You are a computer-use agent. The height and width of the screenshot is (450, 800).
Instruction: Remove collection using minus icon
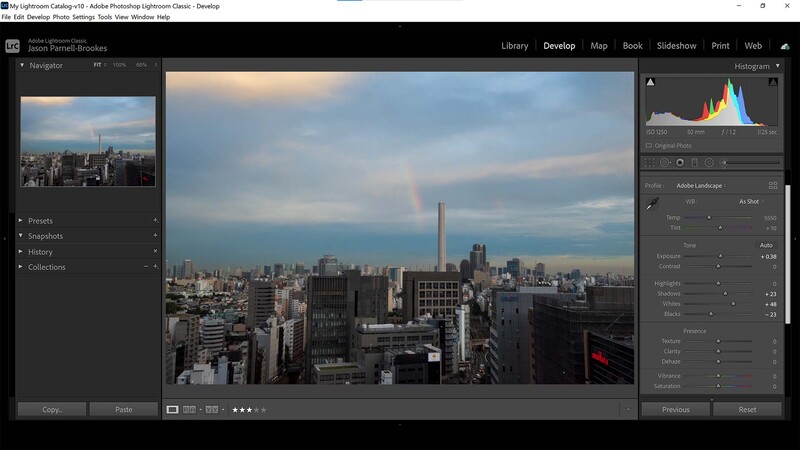point(146,267)
